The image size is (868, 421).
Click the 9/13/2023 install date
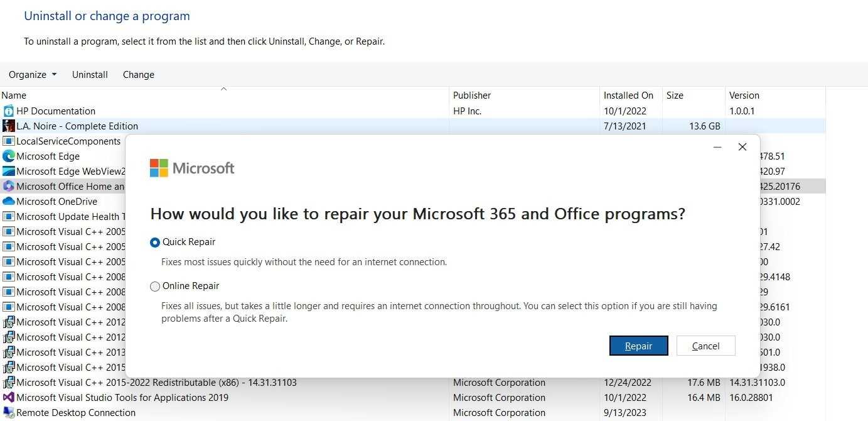[625, 413]
